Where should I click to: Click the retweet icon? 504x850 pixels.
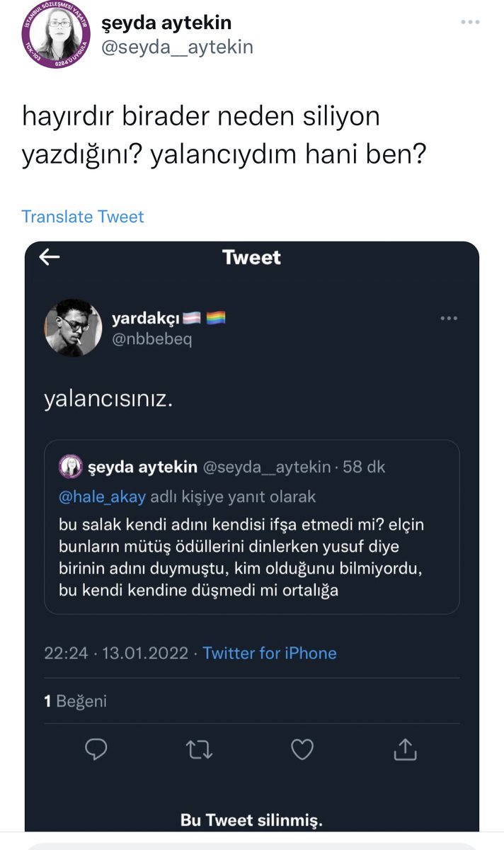coord(199,749)
